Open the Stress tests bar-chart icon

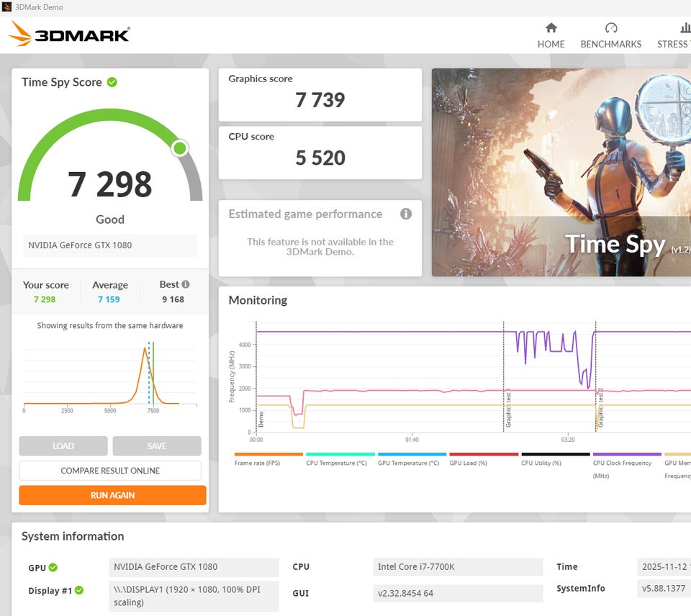[x=685, y=28]
